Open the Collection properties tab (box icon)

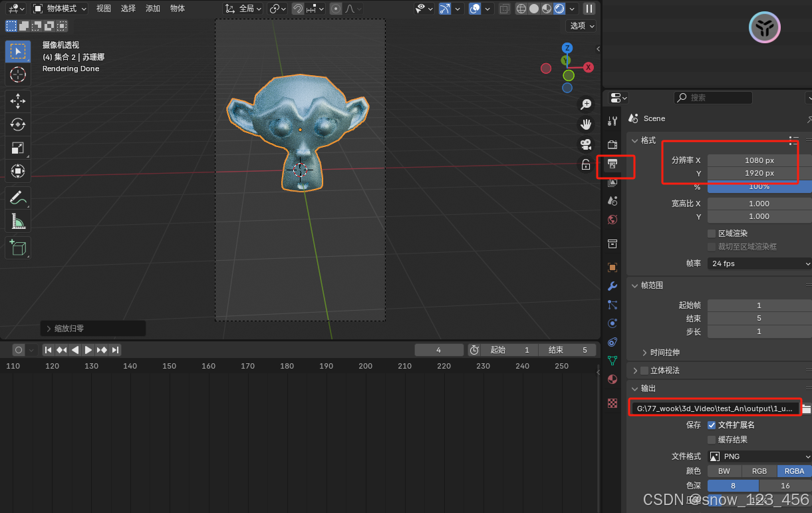click(x=612, y=244)
